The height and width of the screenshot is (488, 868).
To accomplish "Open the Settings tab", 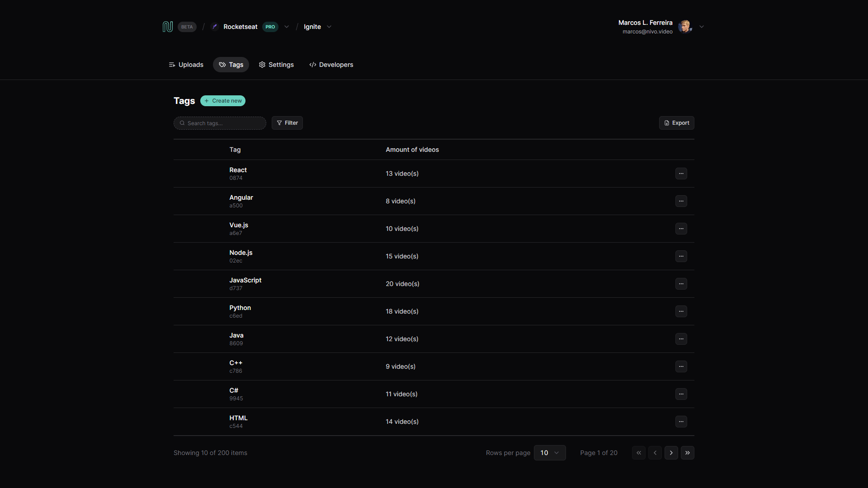I will (x=276, y=65).
